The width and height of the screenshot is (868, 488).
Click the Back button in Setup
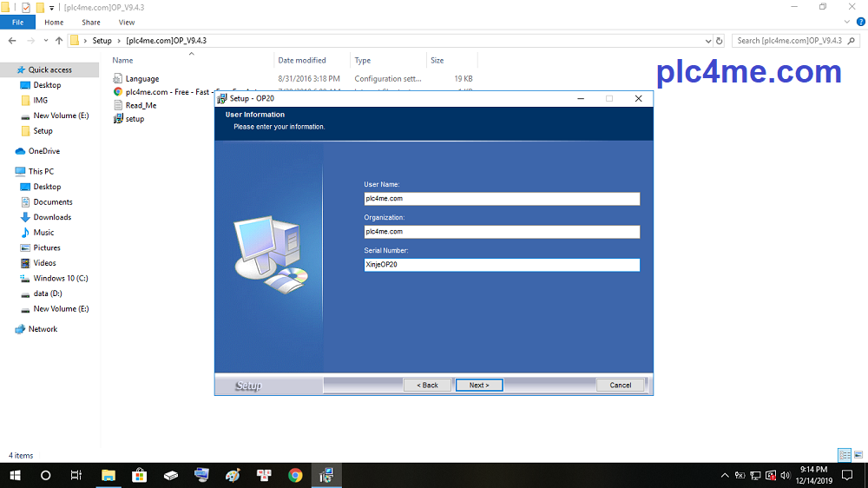(x=427, y=385)
